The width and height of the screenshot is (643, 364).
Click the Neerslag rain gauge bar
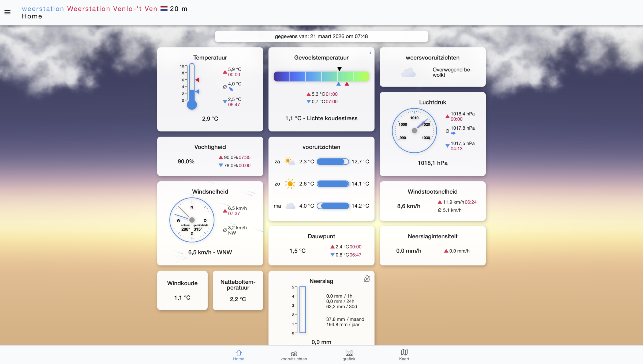(x=303, y=310)
